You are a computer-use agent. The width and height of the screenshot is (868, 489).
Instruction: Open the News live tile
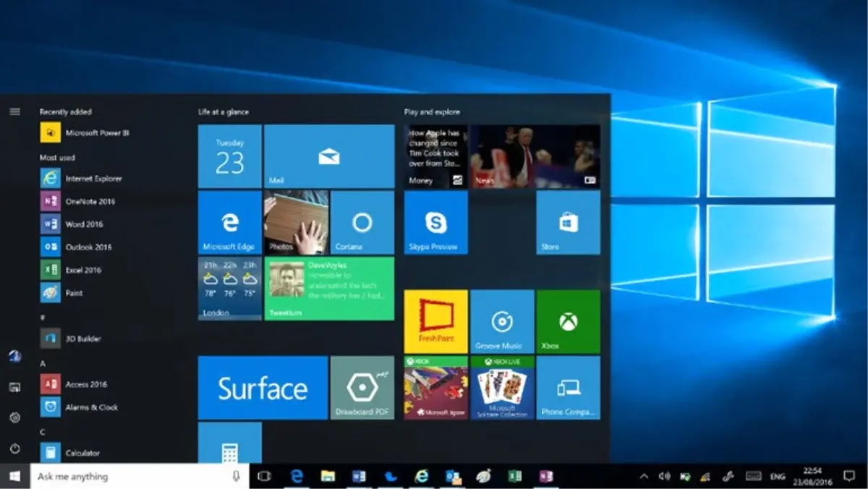pos(535,156)
